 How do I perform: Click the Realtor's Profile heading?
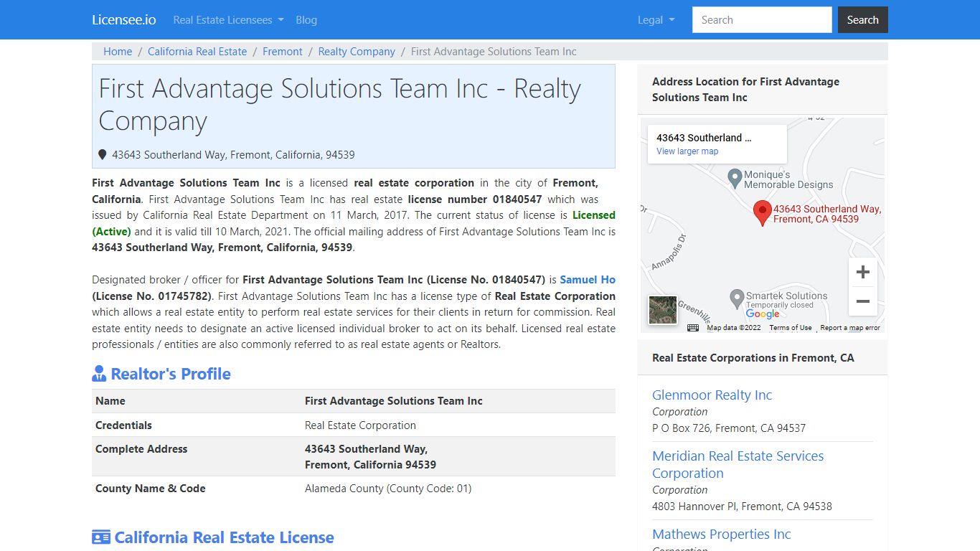click(x=171, y=374)
